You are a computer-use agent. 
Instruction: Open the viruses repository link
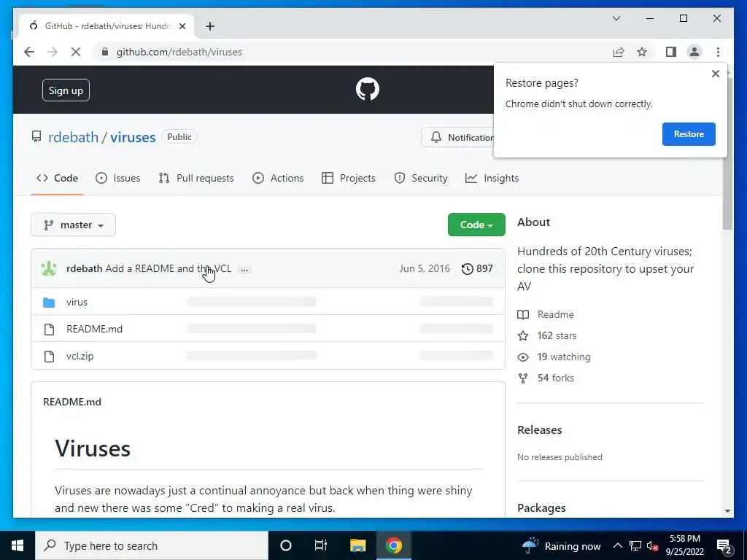[x=133, y=137]
